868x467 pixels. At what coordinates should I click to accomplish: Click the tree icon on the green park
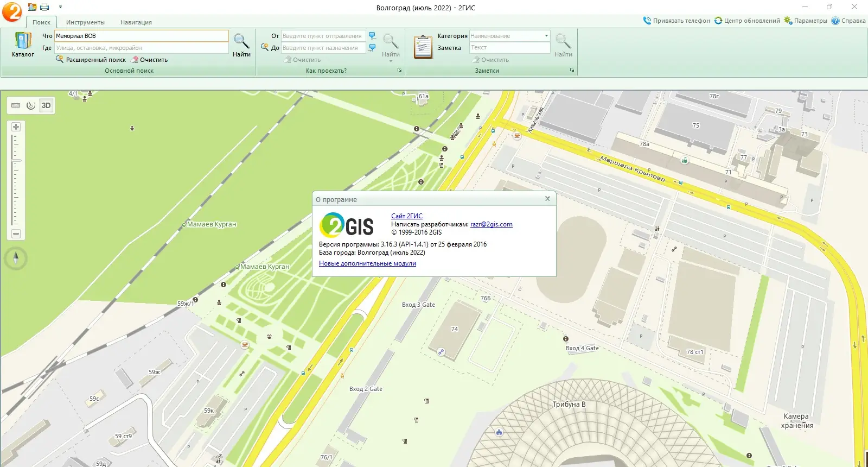point(132,129)
